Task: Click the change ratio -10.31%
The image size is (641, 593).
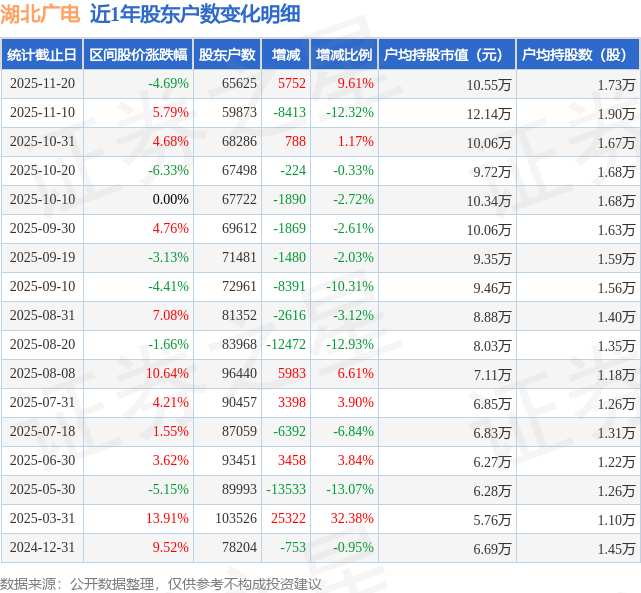Action: [350, 286]
